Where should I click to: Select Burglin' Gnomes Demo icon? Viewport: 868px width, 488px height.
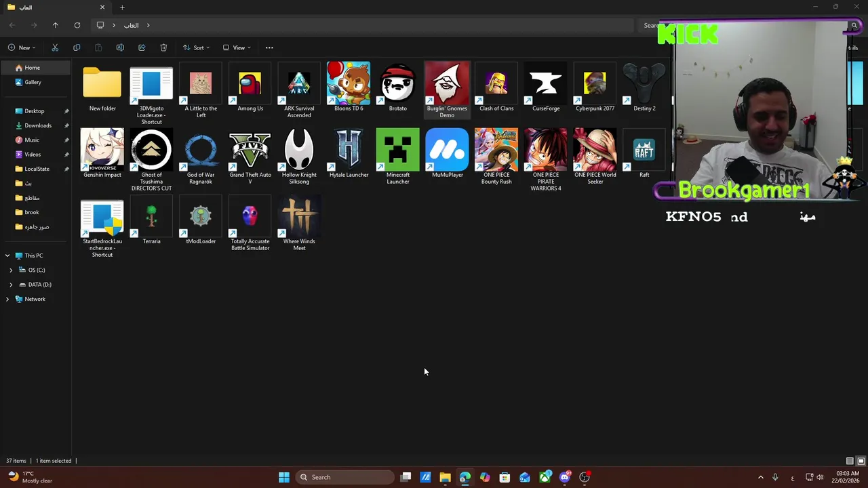(447, 90)
